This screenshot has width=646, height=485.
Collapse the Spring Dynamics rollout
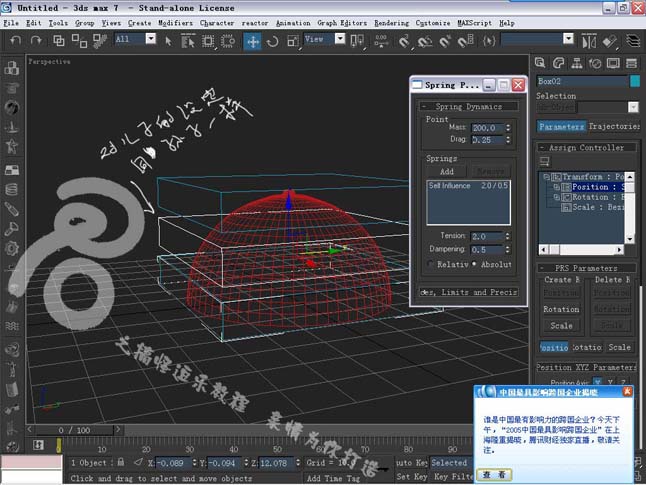(x=469, y=106)
